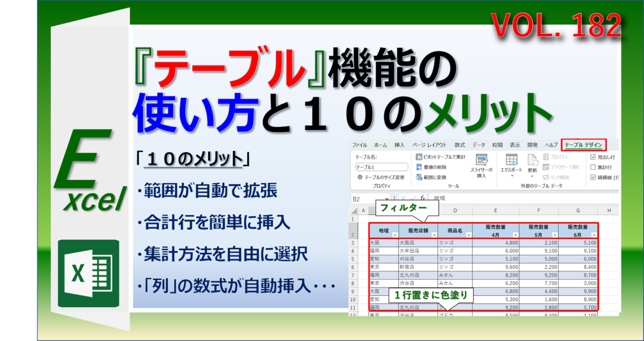This screenshot has width=644, height=341.
Task: Click cell with value 2,100
Action: (x=539, y=243)
